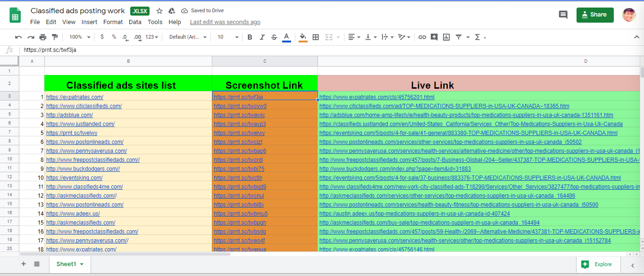
Task: Switch to the Sheet1 tab
Action: point(66,264)
